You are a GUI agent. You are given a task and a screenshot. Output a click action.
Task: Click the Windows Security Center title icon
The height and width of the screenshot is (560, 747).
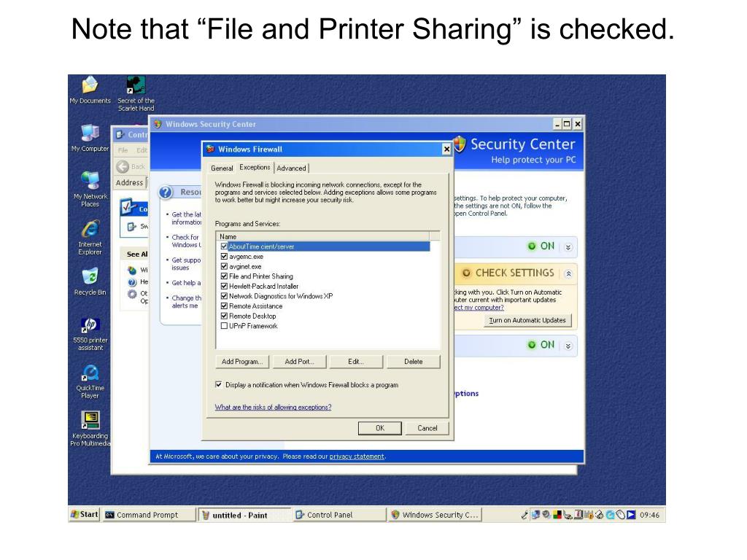pyautogui.click(x=158, y=124)
